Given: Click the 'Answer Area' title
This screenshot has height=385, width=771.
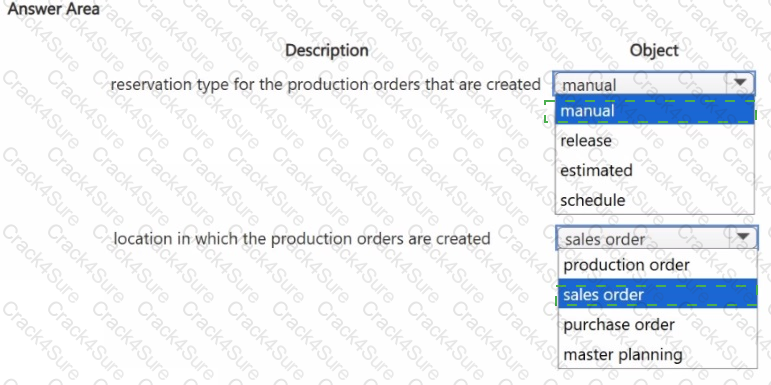Looking at the screenshot, I should pyautogui.click(x=54, y=8).
